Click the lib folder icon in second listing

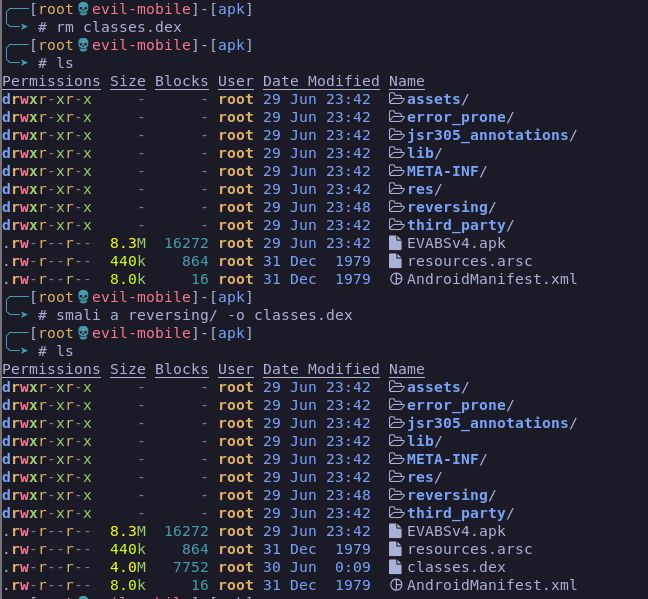[x=395, y=441]
